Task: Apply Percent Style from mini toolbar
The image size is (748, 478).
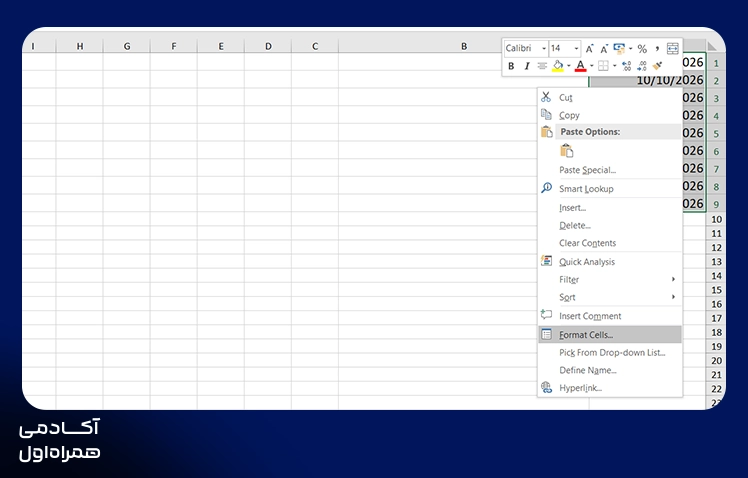Action: pyautogui.click(x=642, y=49)
